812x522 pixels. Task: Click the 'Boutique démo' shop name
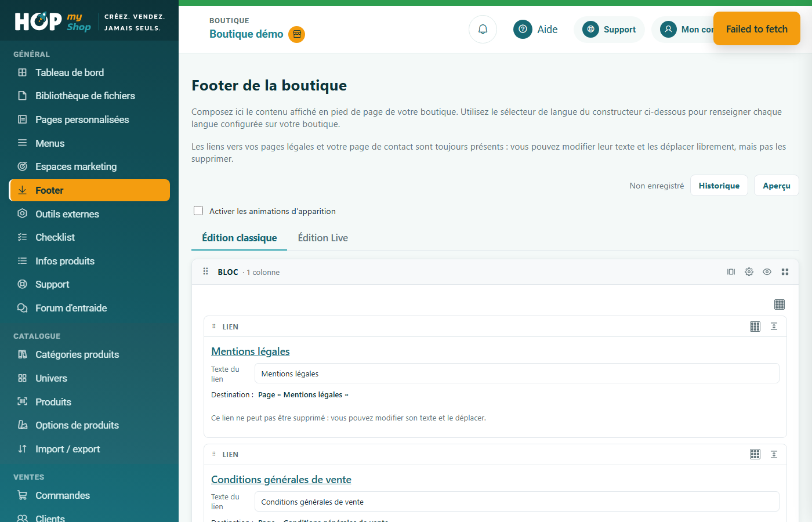point(246,34)
